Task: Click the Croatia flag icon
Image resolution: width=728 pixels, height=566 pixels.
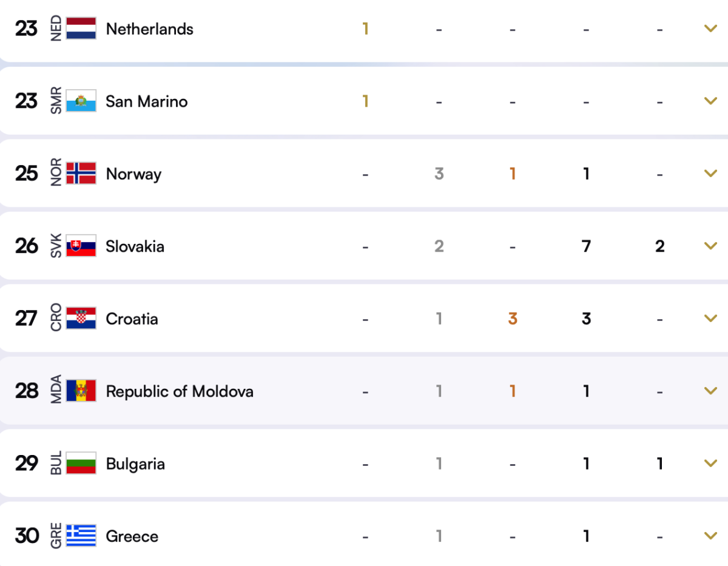Action: coord(81,318)
